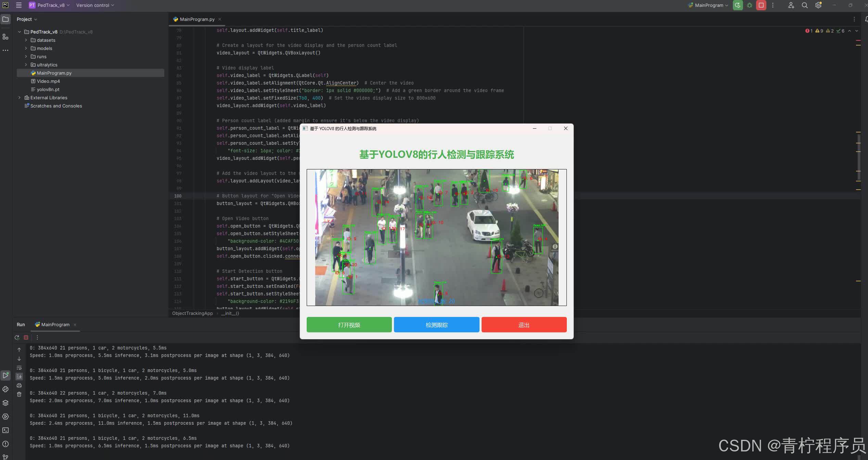Open the Problems tool window

pyautogui.click(x=5, y=444)
